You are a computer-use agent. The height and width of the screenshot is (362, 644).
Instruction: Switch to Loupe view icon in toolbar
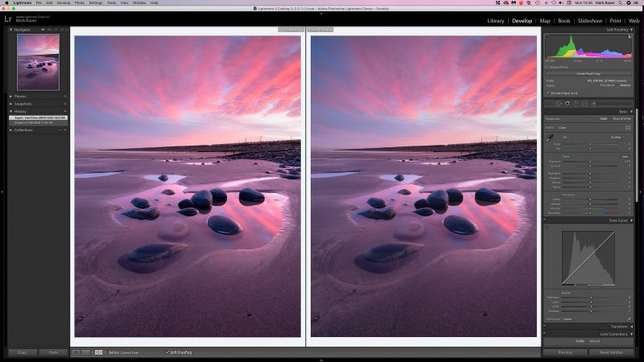[x=76, y=352]
